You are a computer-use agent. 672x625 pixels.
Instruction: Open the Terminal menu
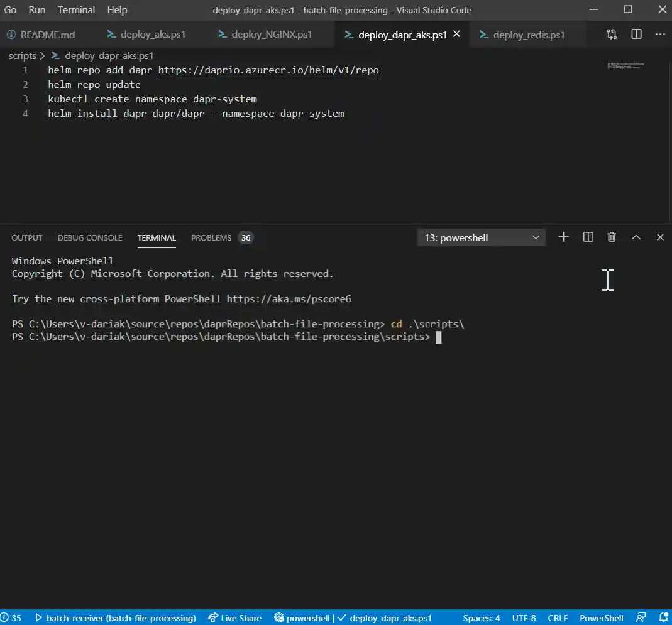coord(76,10)
